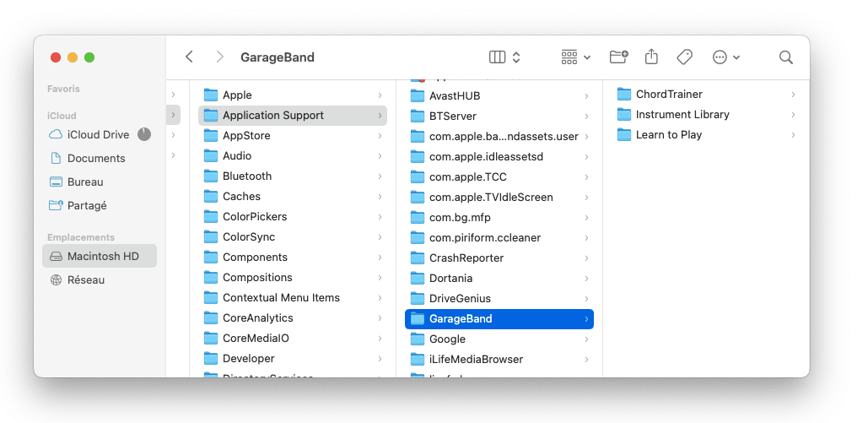This screenshot has height=423, width=868.
Task: Select the AvastHUB folder
Action: pyautogui.click(x=499, y=96)
